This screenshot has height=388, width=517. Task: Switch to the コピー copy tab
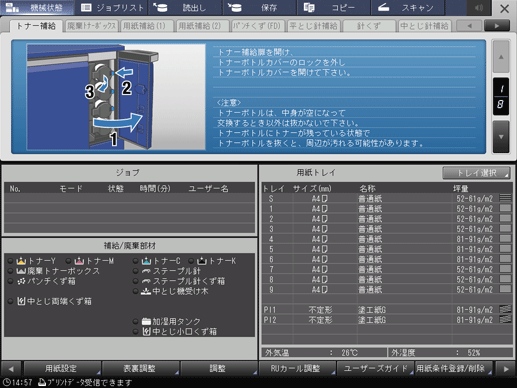pos(334,8)
